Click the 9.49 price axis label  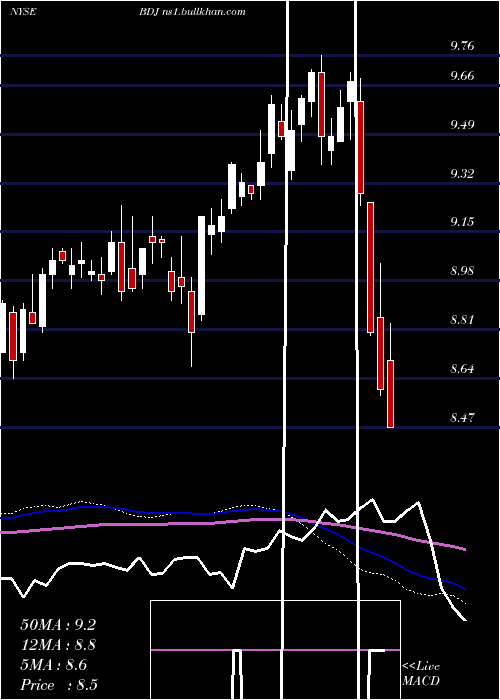462,125
